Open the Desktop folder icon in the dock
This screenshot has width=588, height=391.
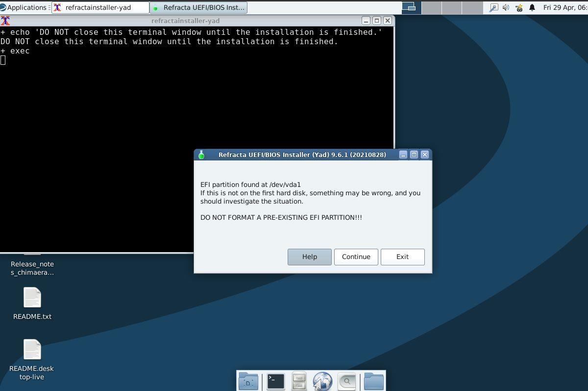pos(248,381)
